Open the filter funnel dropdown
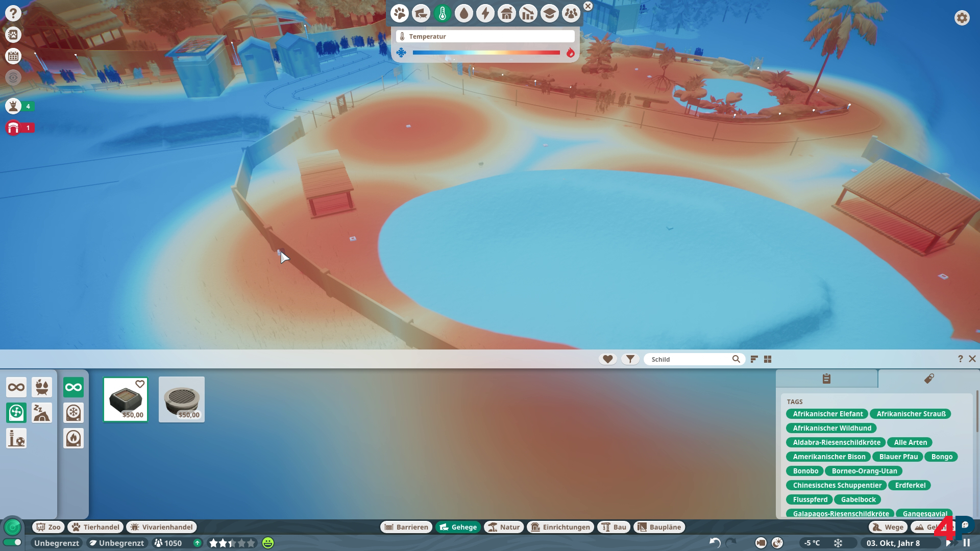The width and height of the screenshot is (980, 551). (630, 359)
